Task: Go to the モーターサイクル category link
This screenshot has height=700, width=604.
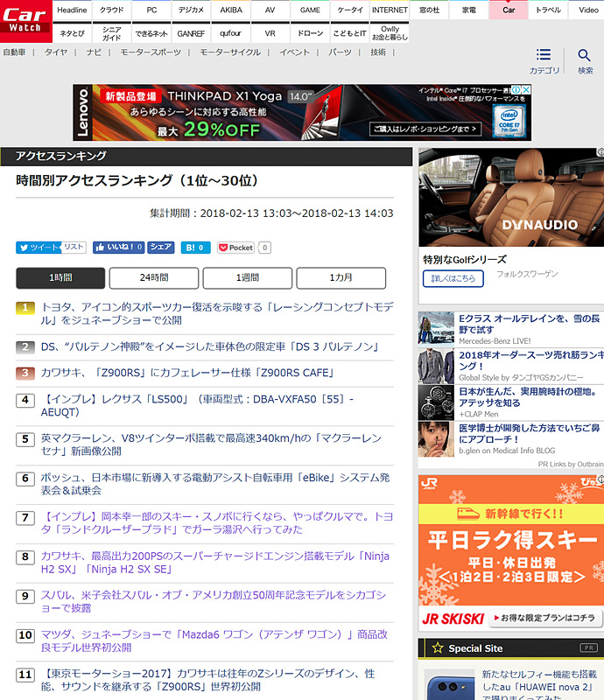Action: tap(230, 52)
